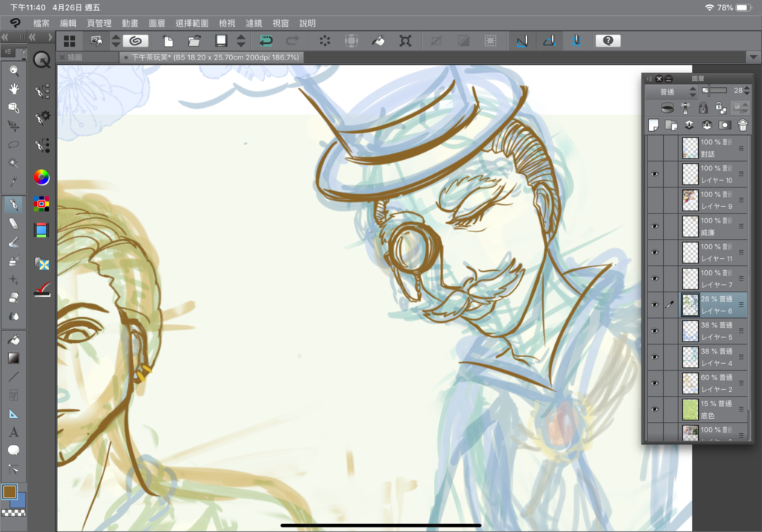Toggle Set as Reference Layer lighthouse

coord(685,107)
